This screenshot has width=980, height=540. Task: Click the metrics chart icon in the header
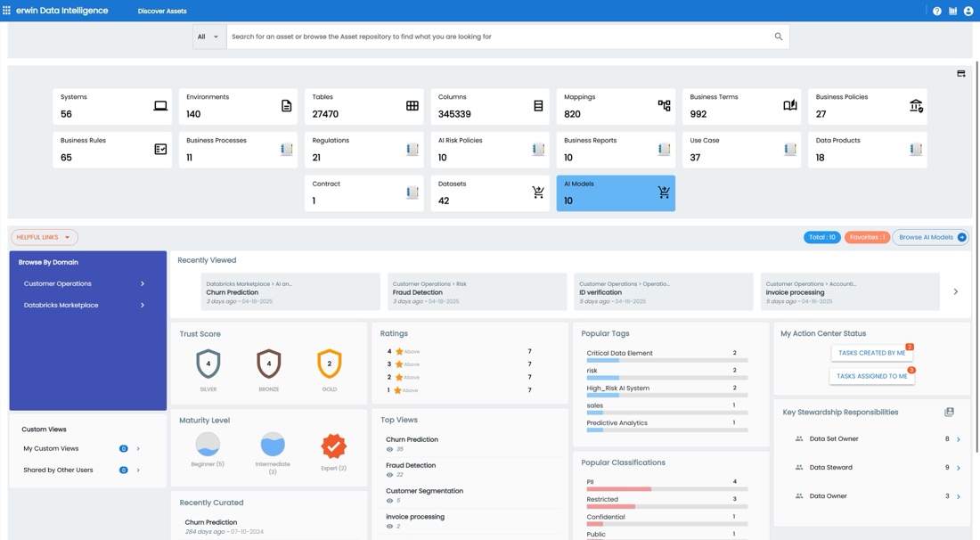tap(951, 11)
